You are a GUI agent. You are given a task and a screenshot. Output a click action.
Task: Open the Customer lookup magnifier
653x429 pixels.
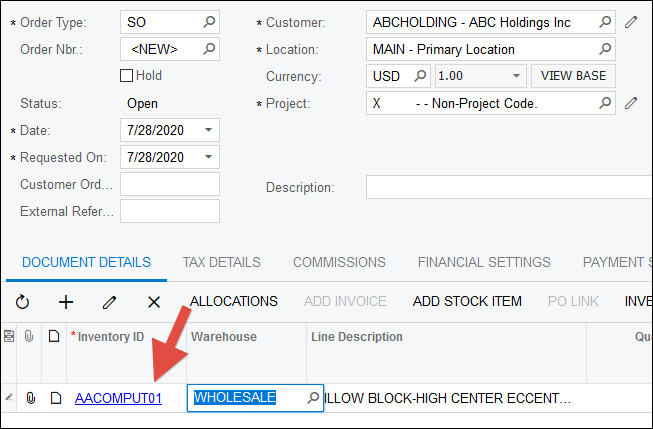coord(605,22)
